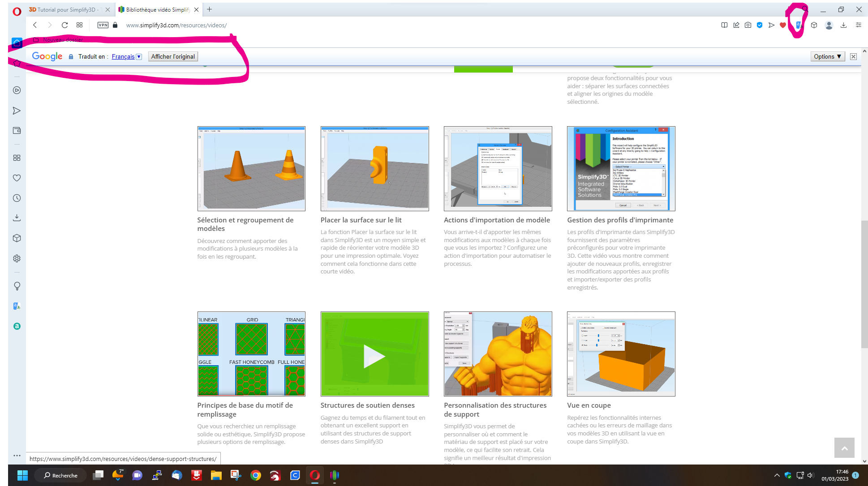Viewport: 868px width, 486px height.
Task: Open the Nouveau dossier bookmarks folder
Action: 58,40
